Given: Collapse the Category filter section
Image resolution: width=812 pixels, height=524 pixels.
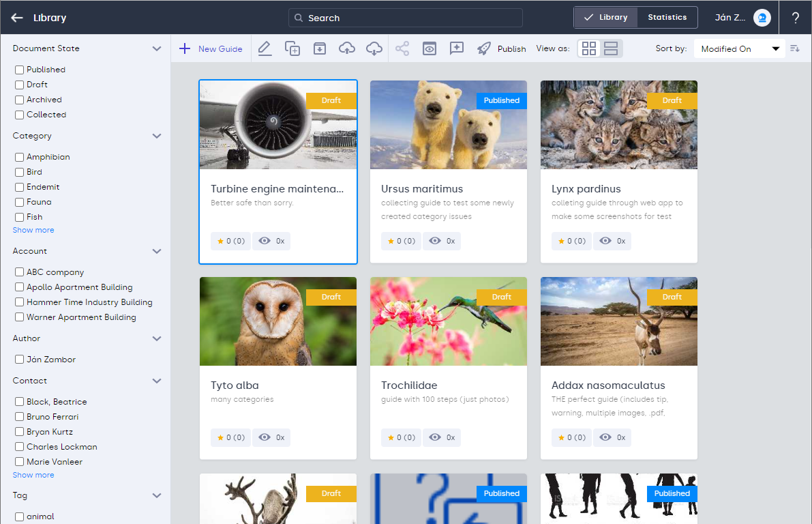Looking at the screenshot, I should [156, 136].
